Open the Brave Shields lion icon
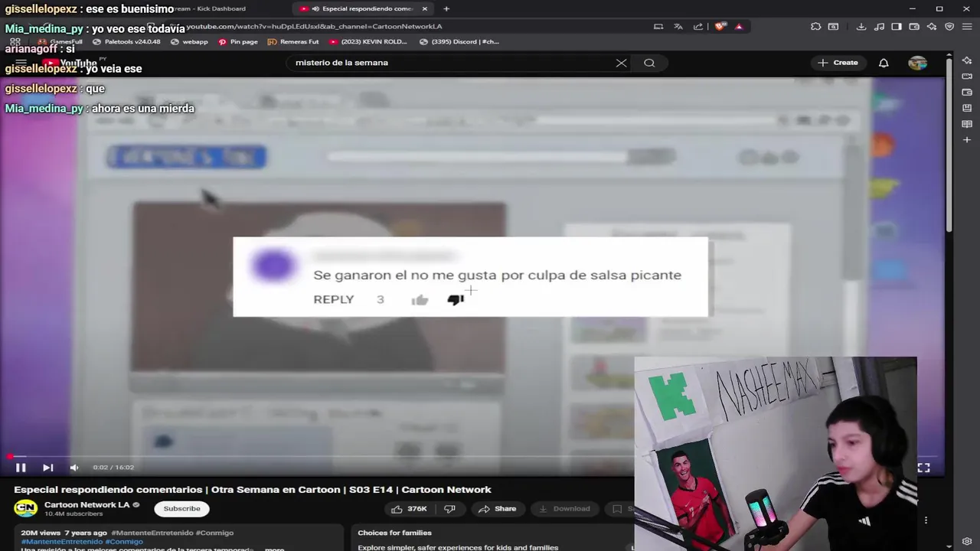The height and width of the screenshot is (551, 980). (x=720, y=26)
